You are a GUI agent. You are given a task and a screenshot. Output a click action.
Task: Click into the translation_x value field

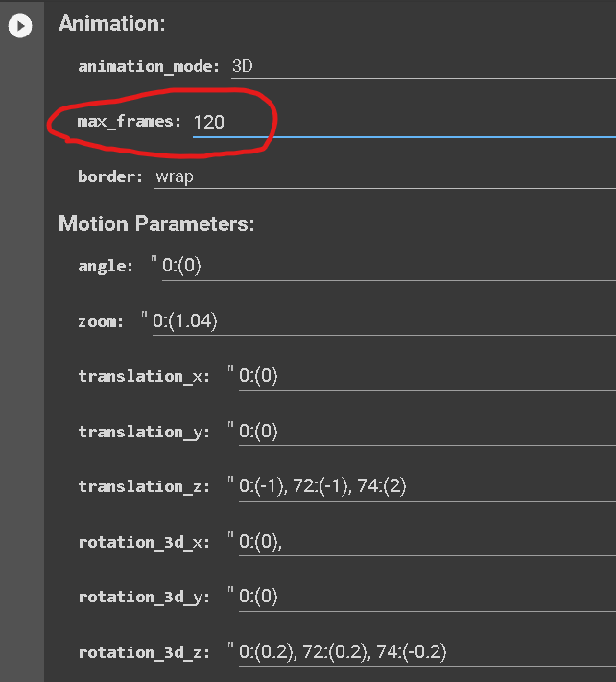[427, 376]
